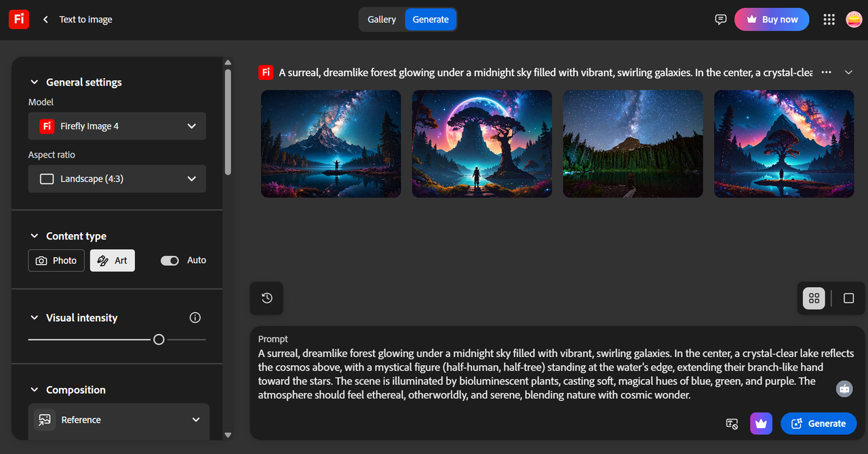Open the feedback chat bubble icon
868x454 pixels.
pyautogui.click(x=721, y=20)
